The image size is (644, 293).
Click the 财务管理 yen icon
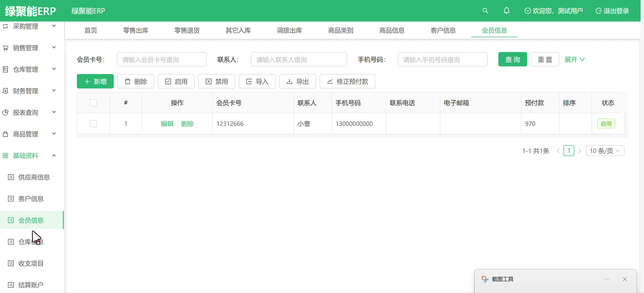coord(6,91)
